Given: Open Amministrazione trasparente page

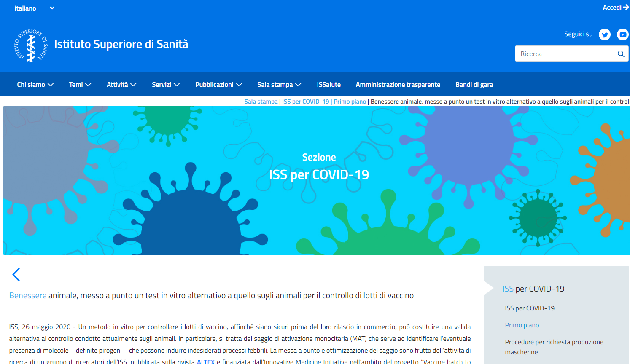Looking at the screenshot, I should point(398,85).
